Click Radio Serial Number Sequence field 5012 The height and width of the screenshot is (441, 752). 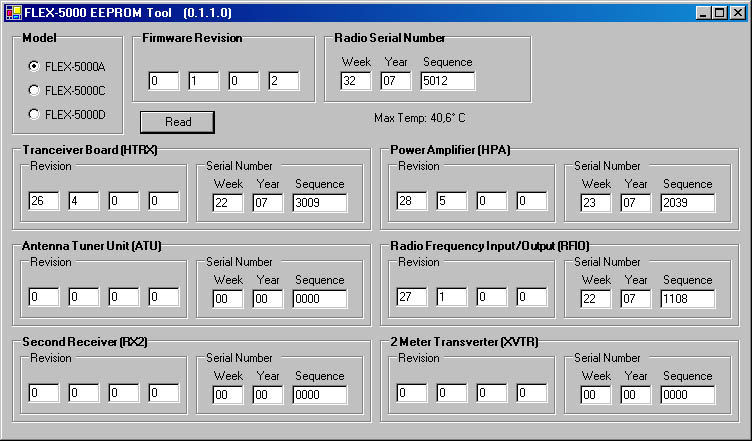tap(448, 81)
